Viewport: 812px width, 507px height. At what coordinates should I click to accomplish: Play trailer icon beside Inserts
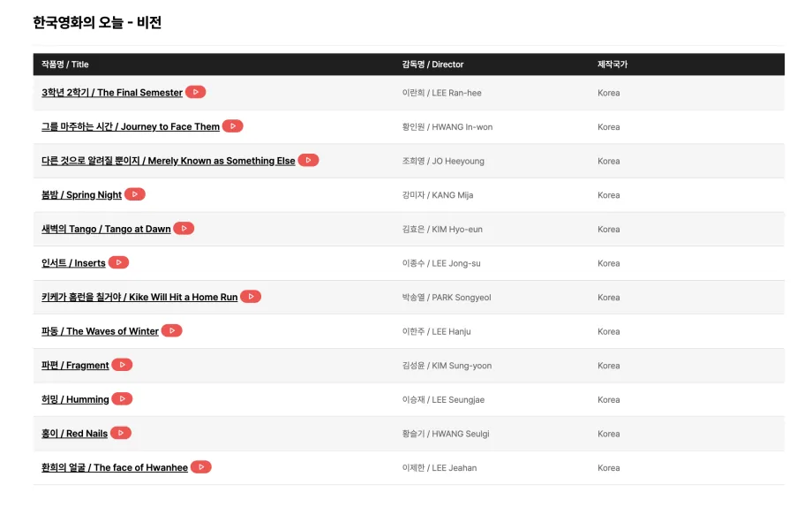click(118, 263)
